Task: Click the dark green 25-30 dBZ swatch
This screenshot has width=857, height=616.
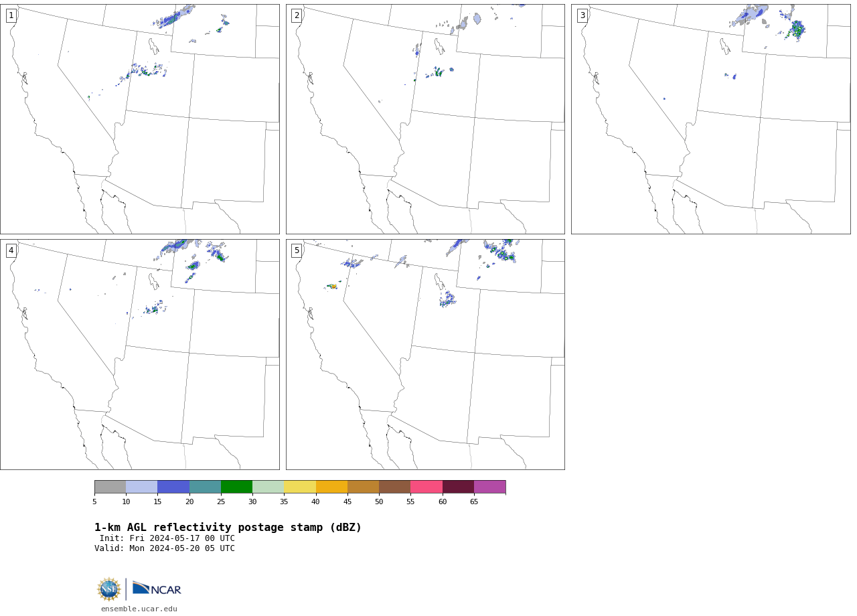Action: point(236,487)
